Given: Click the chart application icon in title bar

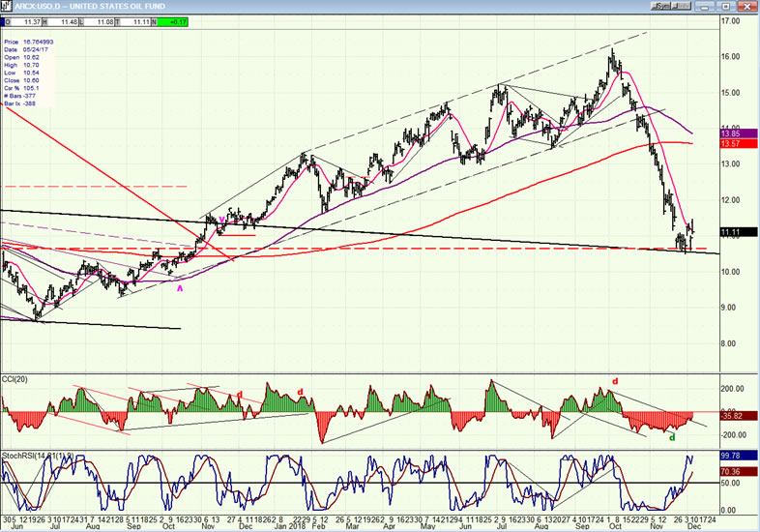Looking at the screenshot, I should (x=7, y=6).
